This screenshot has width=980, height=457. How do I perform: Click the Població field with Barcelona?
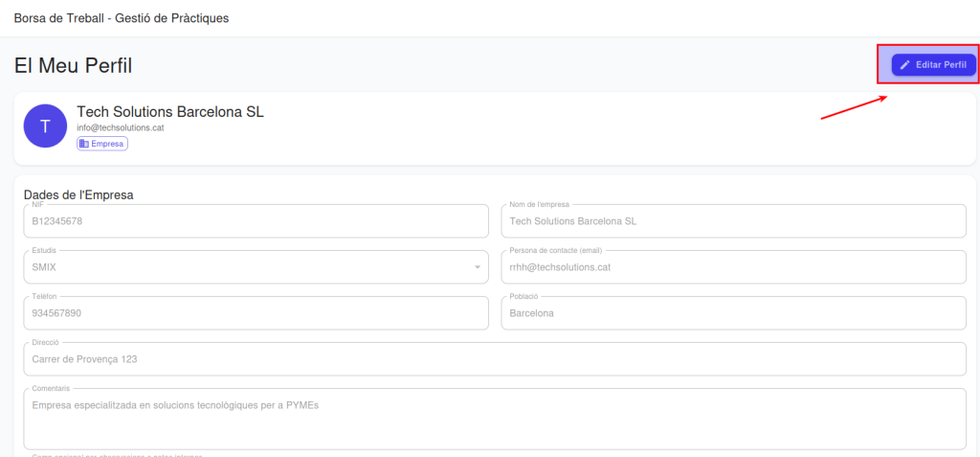click(734, 313)
